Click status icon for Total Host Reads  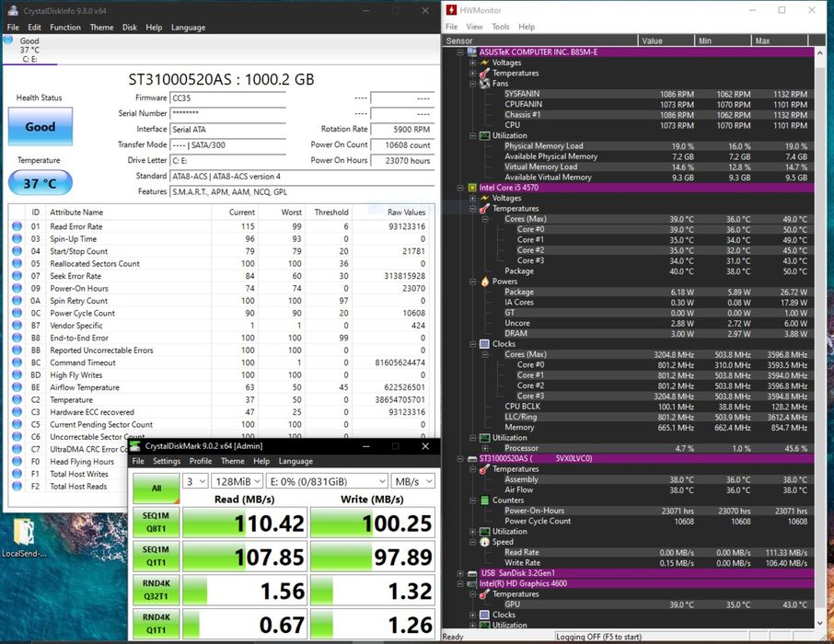17,486
